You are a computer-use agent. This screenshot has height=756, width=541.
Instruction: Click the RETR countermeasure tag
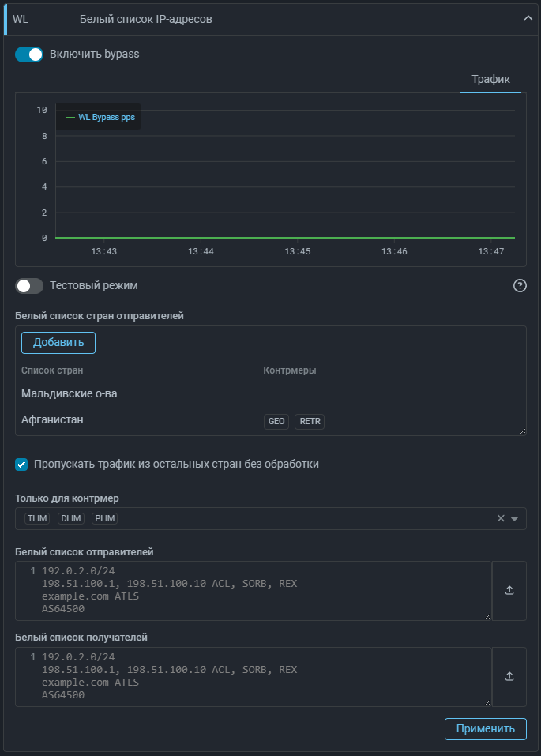click(310, 422)
